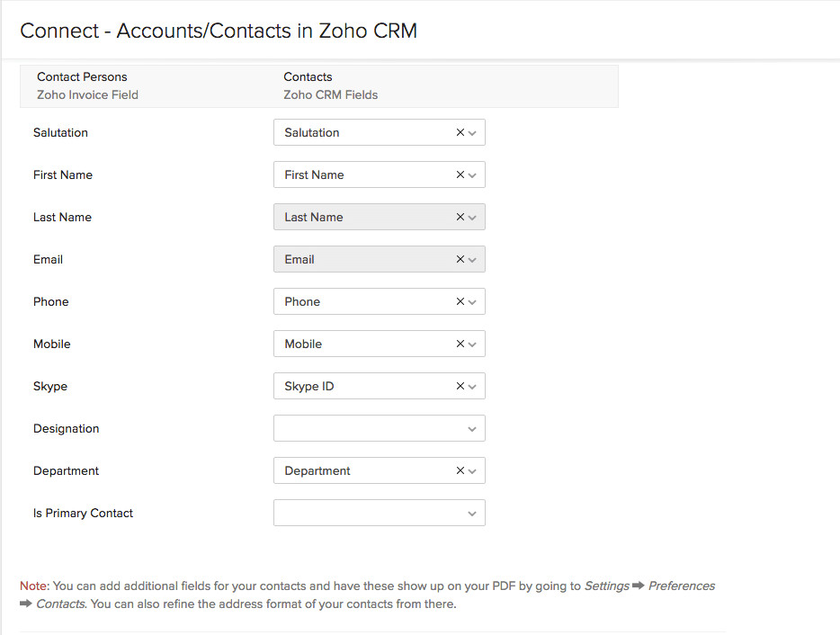The width and height of the screenshot is (840, 635).
Task: Open the Skype ID dropdown chevron
Action: (473, 387)
